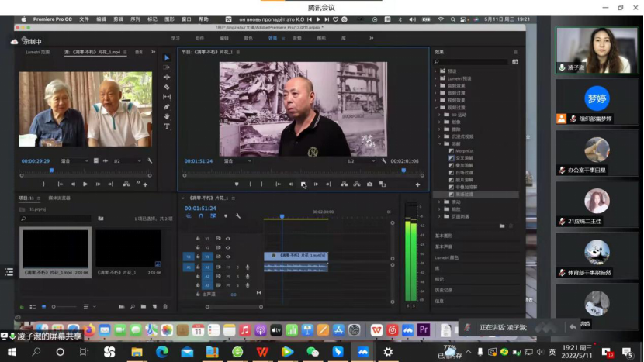This screenshot has width=644, height=362.
Task: Solo audio track A2 with S button
Action: point(237,276)
